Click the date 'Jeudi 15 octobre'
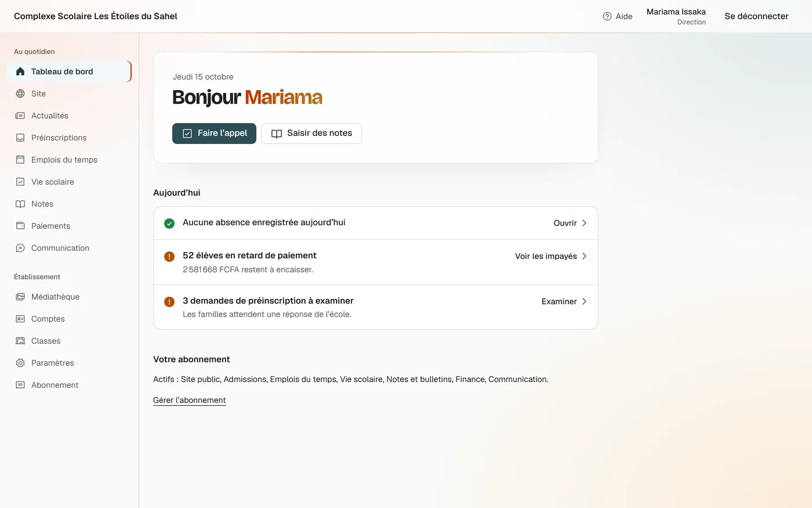The width and height of the screenshot is (812, 508). [203, 77]
